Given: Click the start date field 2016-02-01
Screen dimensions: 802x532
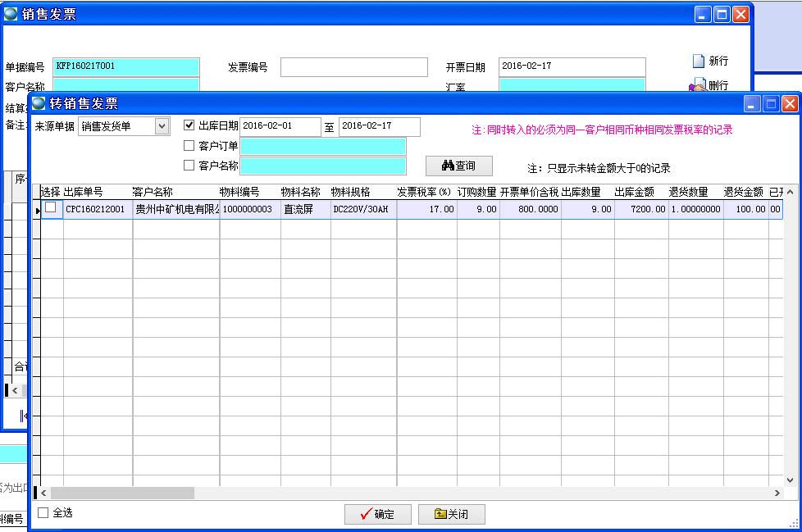Looking at the screenshot, I should tap(280, 126).
